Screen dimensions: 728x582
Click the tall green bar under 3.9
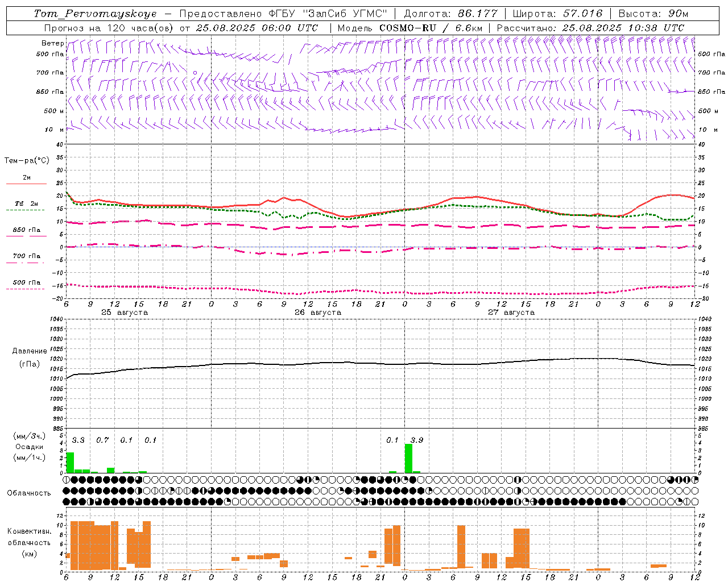click(x=408, y=458)
